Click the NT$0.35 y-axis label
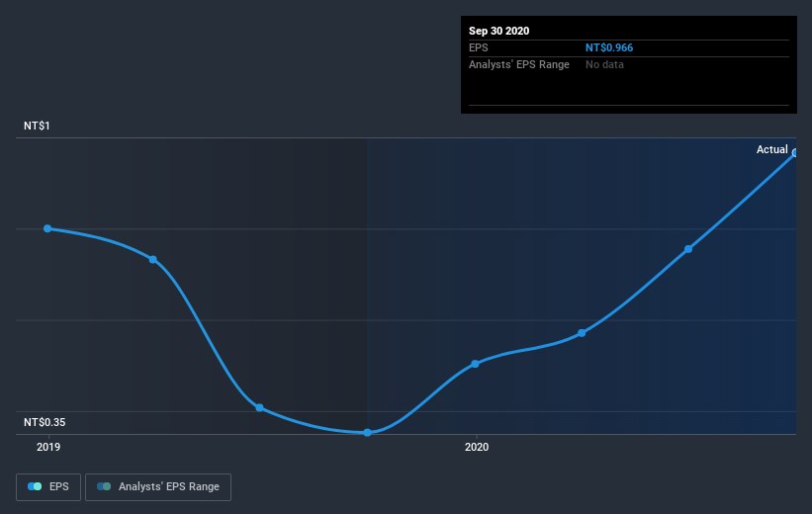 click(x=45, y=422)
